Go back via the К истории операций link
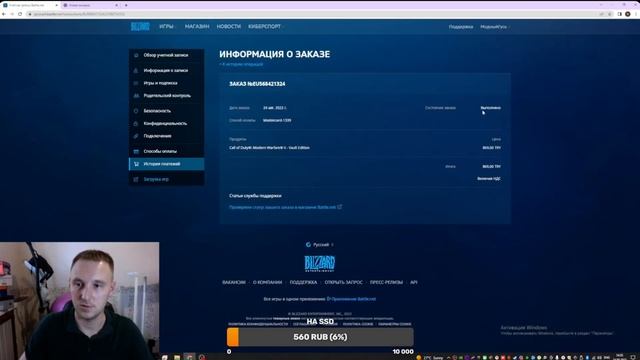 click(241, 64)
